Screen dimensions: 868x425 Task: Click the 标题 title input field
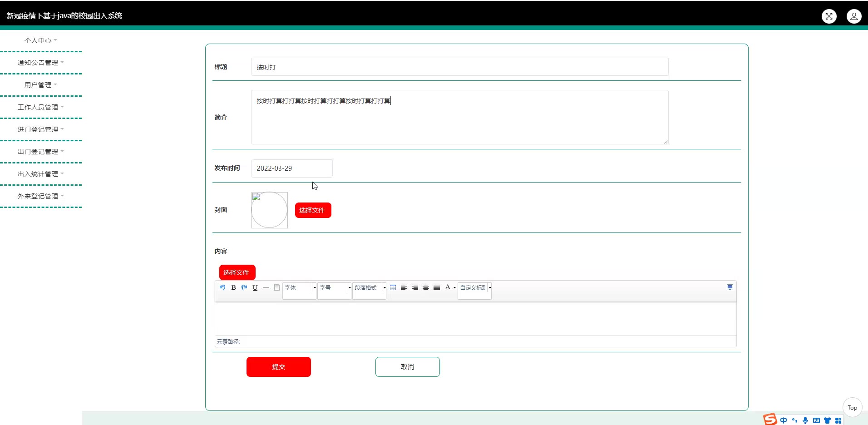[x=459, y=67]
